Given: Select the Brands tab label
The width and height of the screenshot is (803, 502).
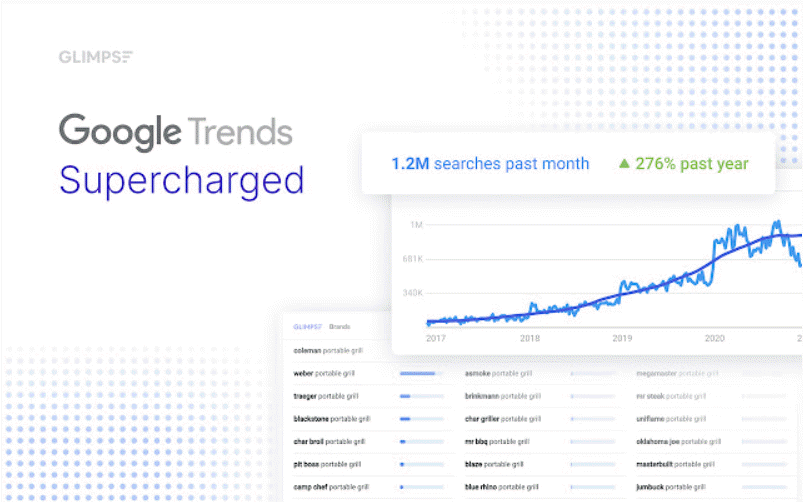Looking at the screenshot, I should [340, 326].
